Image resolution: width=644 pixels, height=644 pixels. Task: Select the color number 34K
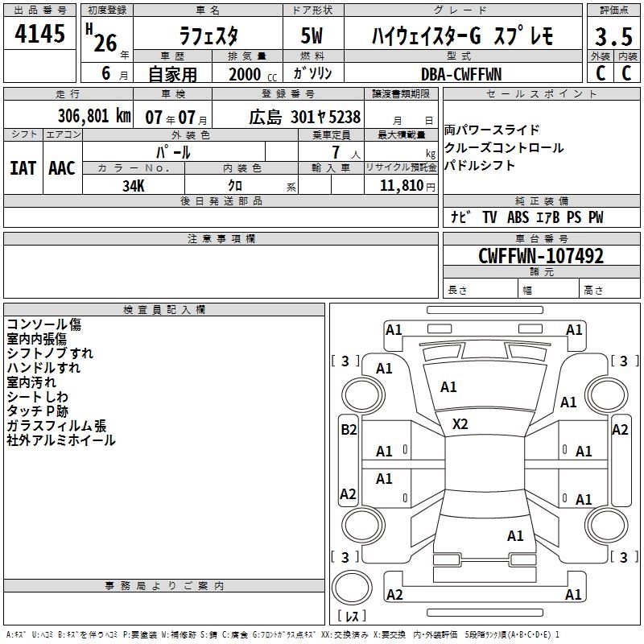(134, 186)
